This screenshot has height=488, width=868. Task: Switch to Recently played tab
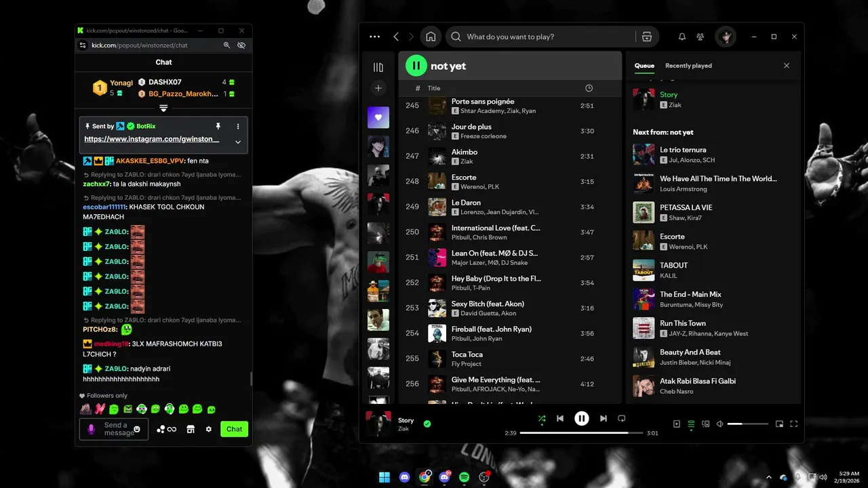688,66
